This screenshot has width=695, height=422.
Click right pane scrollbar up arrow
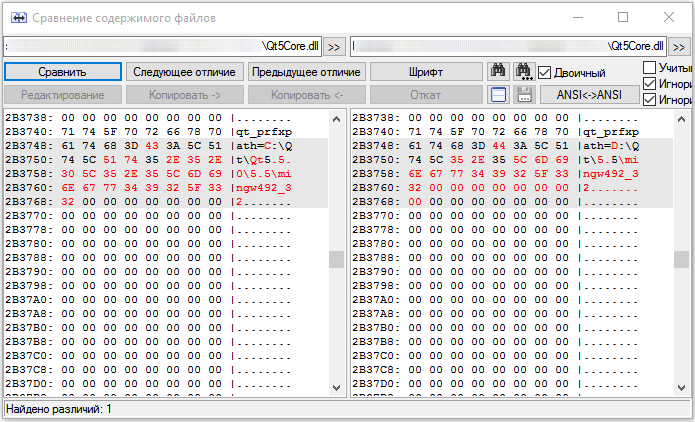pyautogui.click(x=681, y=119)
